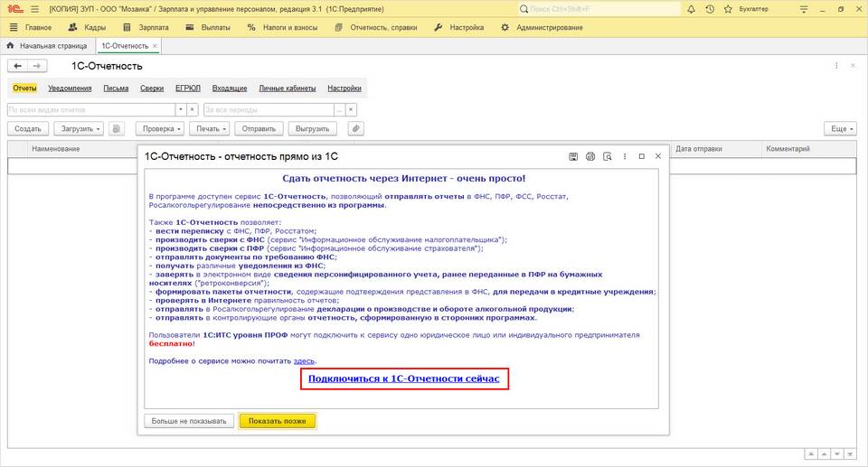
Task: Focus the global search field
Action: pos(600,9)
